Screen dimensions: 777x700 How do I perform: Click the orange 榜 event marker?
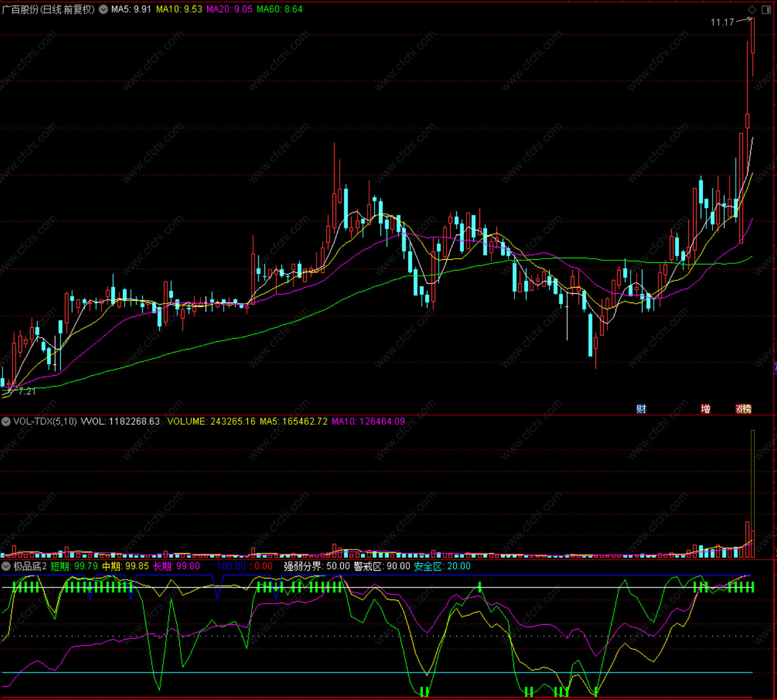coord(747,409)
